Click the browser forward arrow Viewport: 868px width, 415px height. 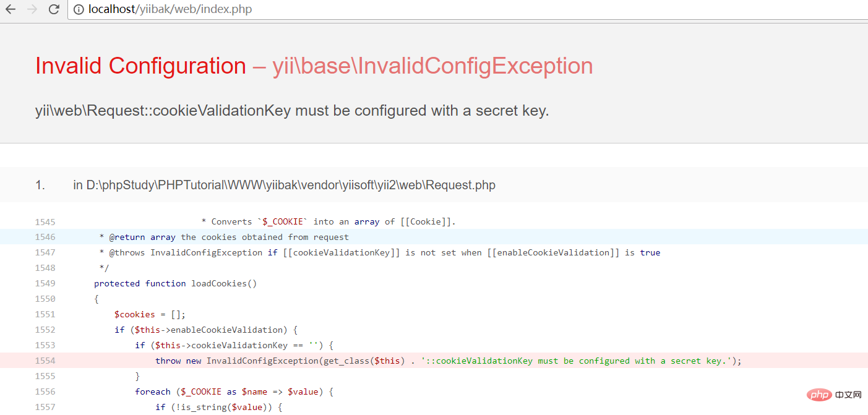pos(32,9)
